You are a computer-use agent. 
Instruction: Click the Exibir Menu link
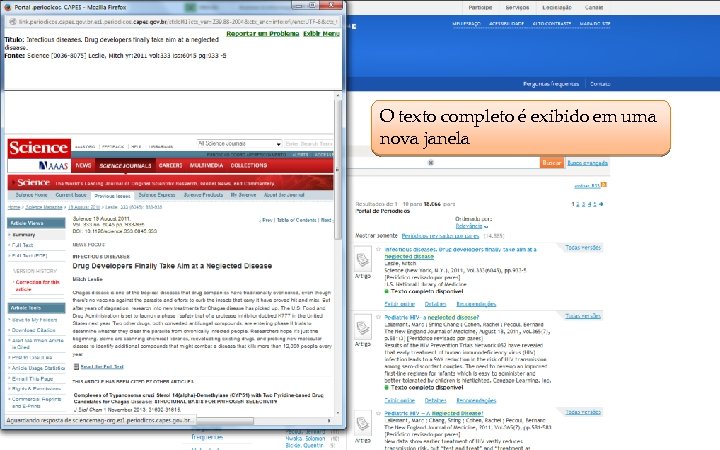click(321, 34)
